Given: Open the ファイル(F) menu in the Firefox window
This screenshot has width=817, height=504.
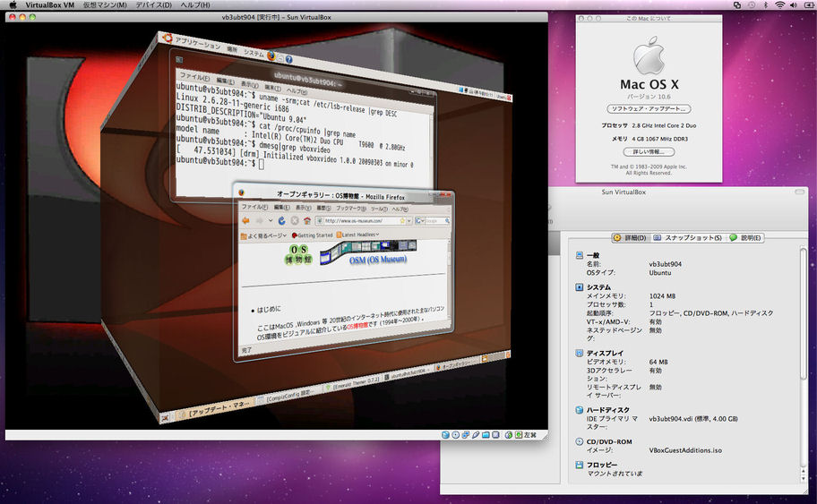Looking at the screenshot, I should click(254, 207).
